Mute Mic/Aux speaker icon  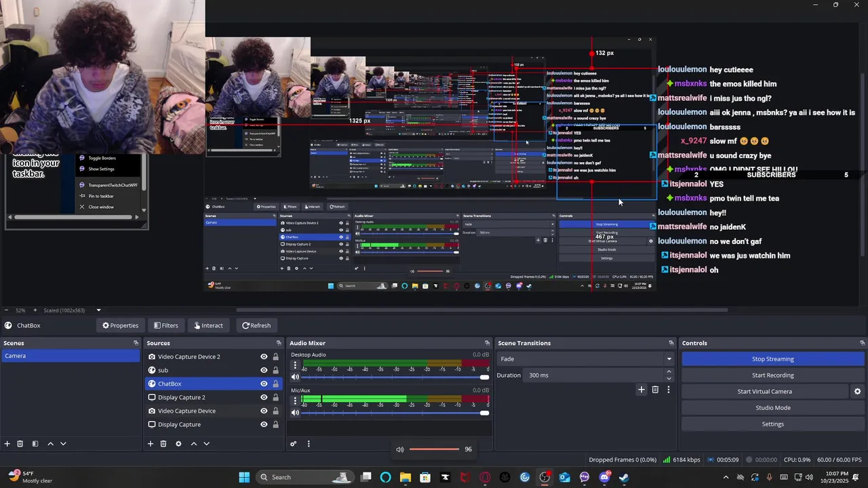[x=295, y=412]
